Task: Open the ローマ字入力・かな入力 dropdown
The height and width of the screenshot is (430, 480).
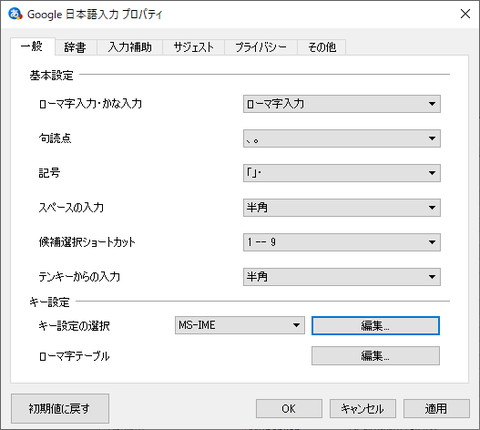Action: (342, 104)
